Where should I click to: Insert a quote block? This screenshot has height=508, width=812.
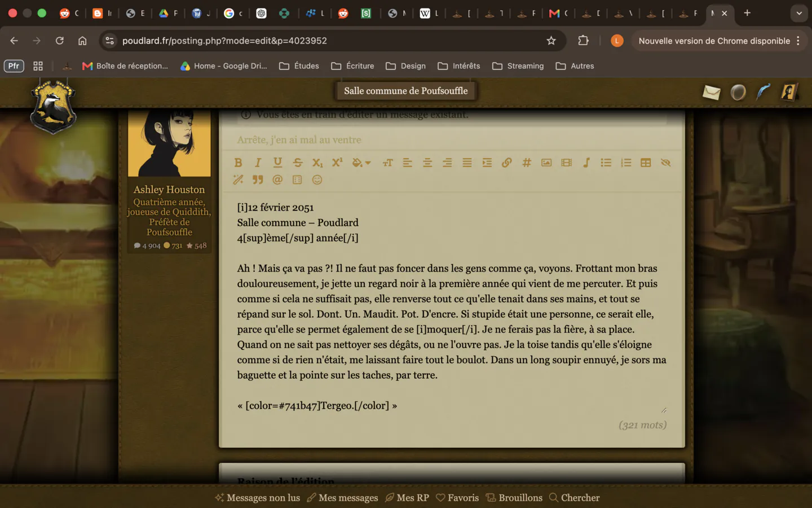tap(258, 179)
